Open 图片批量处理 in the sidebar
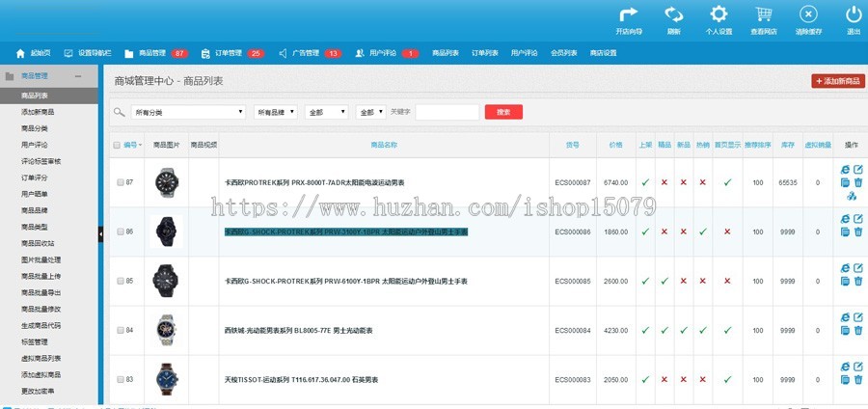Screen dimensions: 868x409 (41, 259)
